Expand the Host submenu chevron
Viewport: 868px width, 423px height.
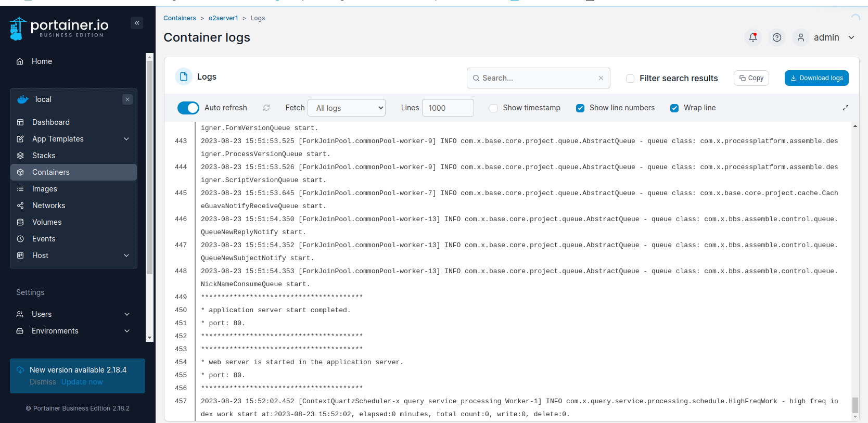pos(126,255)
